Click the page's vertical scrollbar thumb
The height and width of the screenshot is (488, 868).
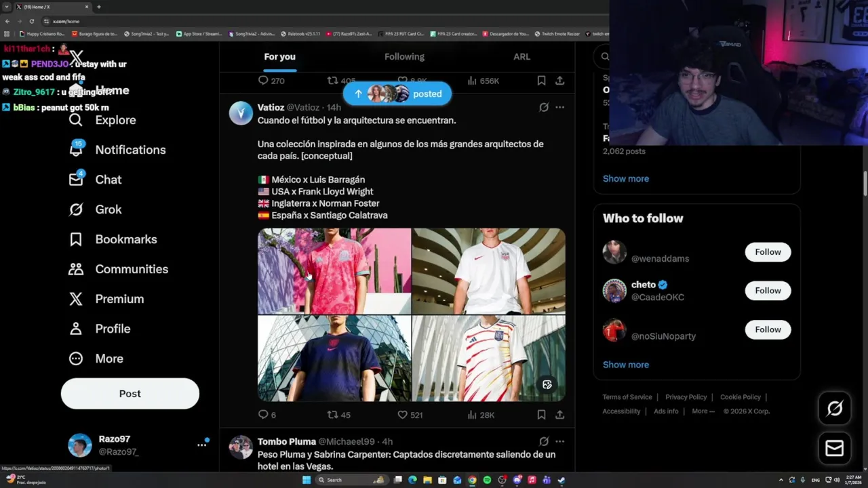click(x=865, y=183)
